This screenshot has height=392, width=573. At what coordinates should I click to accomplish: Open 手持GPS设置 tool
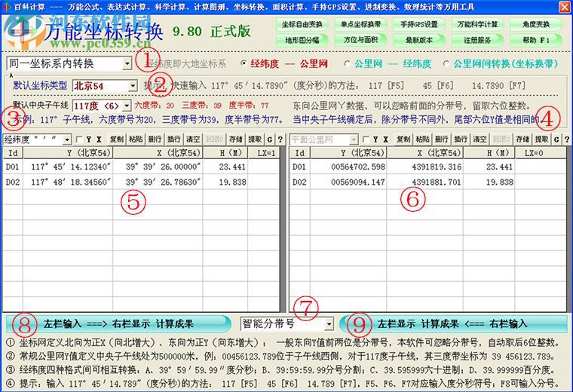click(418, 24)
